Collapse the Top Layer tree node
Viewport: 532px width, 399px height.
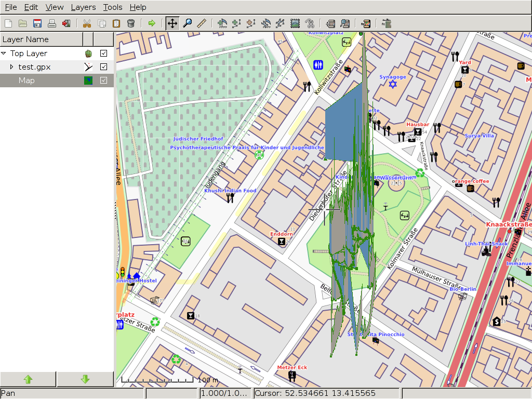[4, 54]
